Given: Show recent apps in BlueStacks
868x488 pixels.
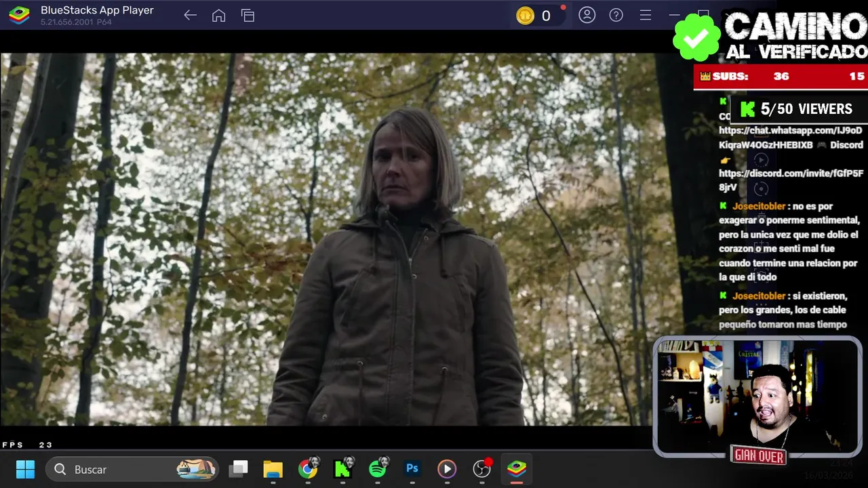Looking at the screenshot, I should [x=248, y=16].
